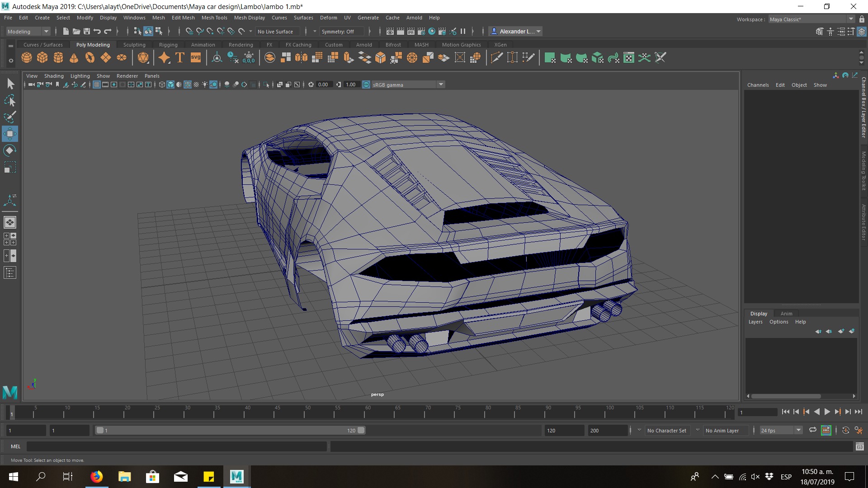The width and height of the screenshot is (868, 488).
Task: Pick the Lasso select tool
Action: [x=10, y=100]
